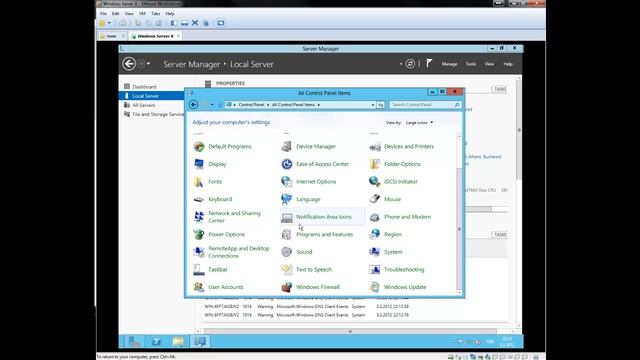Select Dashboard in Server Manager sidebar
Screen dimensions: 640x360
tap(144, 87)
